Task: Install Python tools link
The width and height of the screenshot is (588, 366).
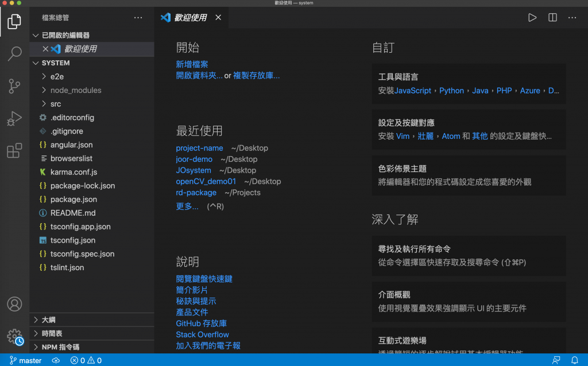Action: click(451, 91)
